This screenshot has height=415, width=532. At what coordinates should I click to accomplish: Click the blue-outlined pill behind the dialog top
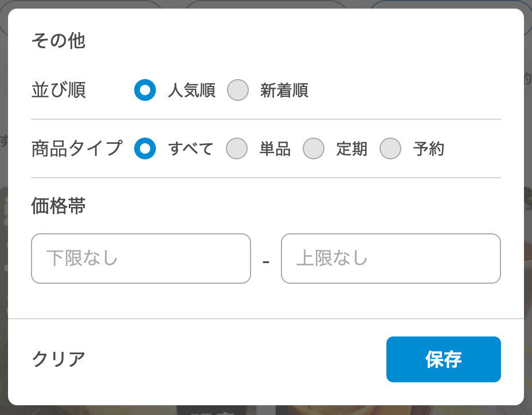pos(447,4)
